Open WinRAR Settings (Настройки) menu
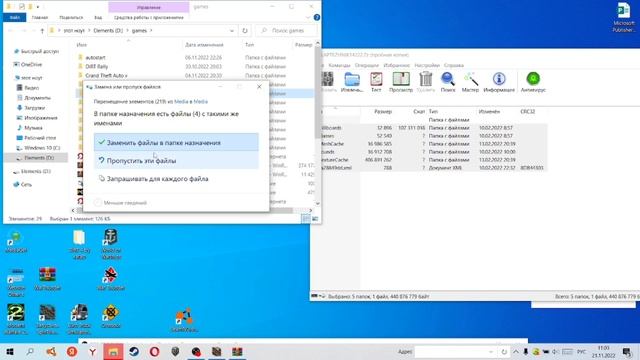This screenshot has width=640, height=360. click(x=427, y=65)
